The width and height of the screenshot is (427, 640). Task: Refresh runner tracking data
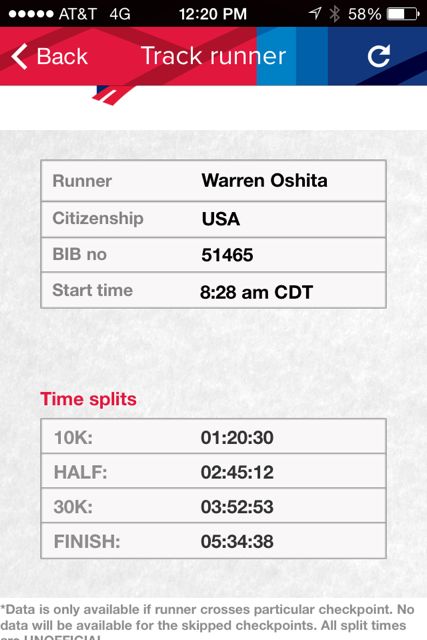click(379, 56)
